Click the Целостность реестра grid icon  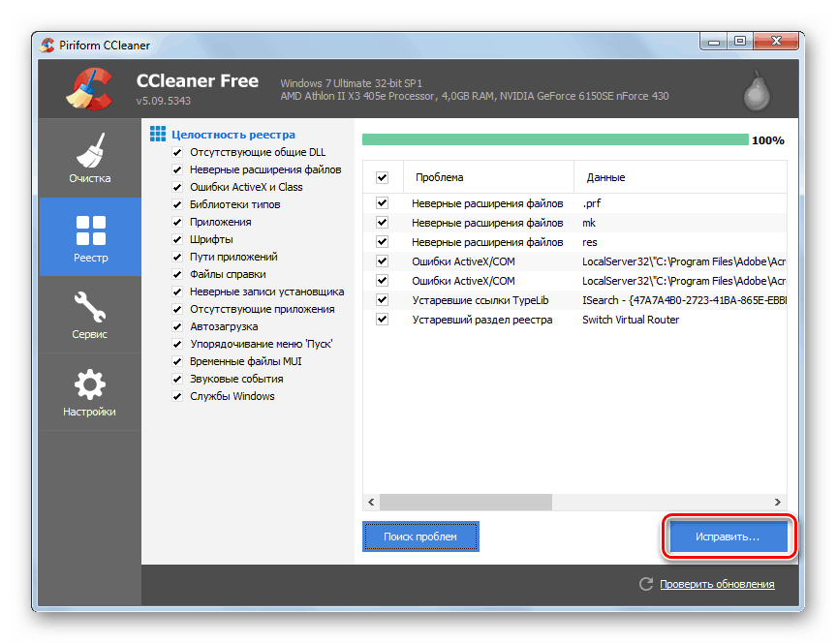coord(158,134)
